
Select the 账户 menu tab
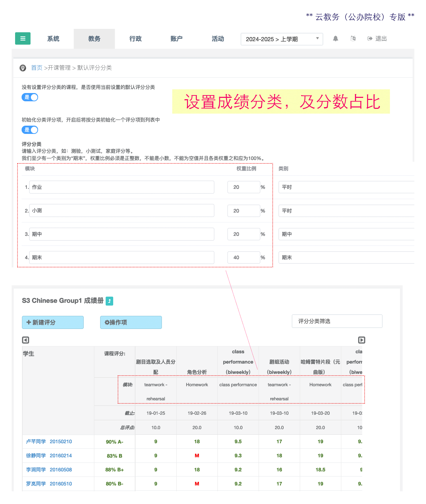tap(177, 39)
